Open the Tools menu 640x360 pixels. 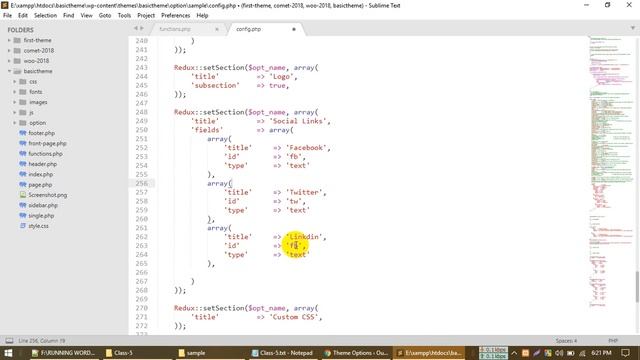(124, 16)
